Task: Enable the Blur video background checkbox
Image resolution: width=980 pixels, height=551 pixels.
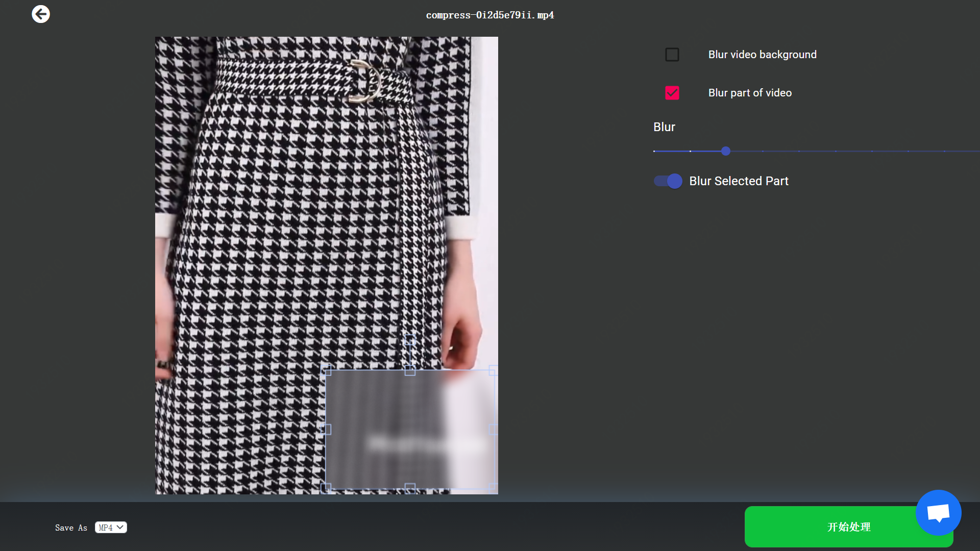Action: (x=672, y=54)
